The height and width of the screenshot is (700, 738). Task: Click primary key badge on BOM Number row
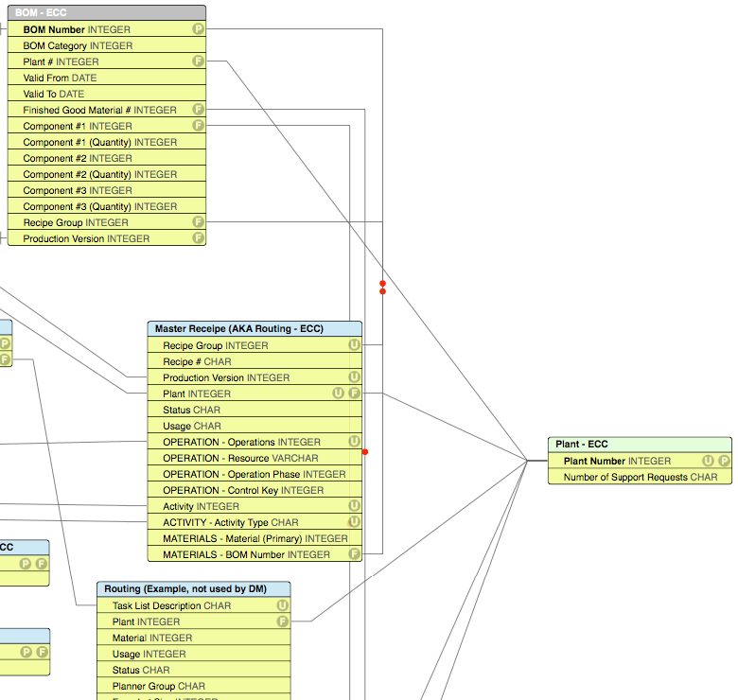(198, 29)
